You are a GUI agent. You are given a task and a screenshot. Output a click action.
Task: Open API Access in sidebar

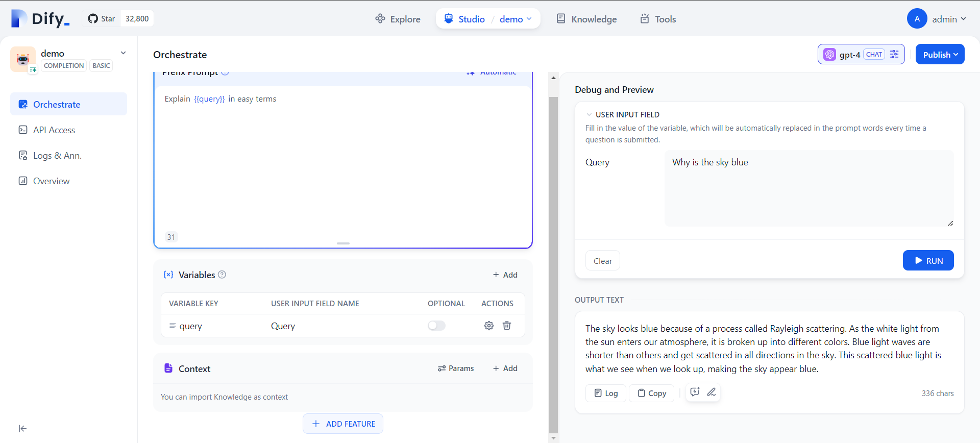tap(54, 130)
